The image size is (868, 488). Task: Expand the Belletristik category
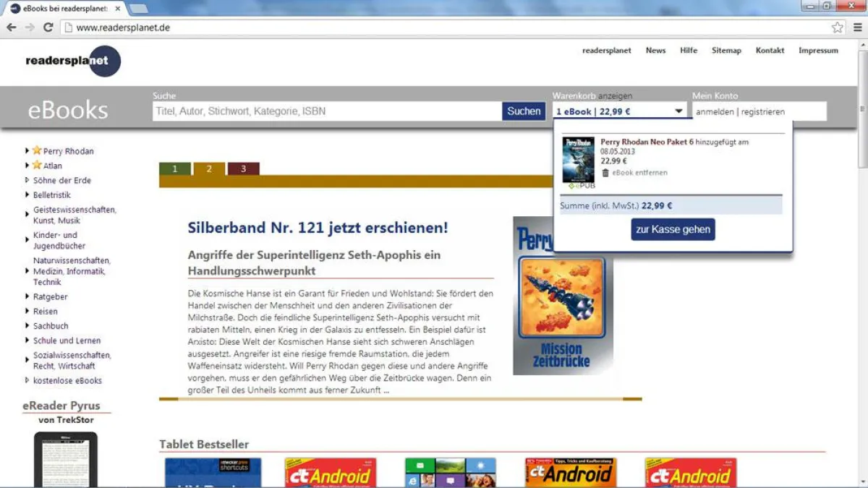point(27,194)
